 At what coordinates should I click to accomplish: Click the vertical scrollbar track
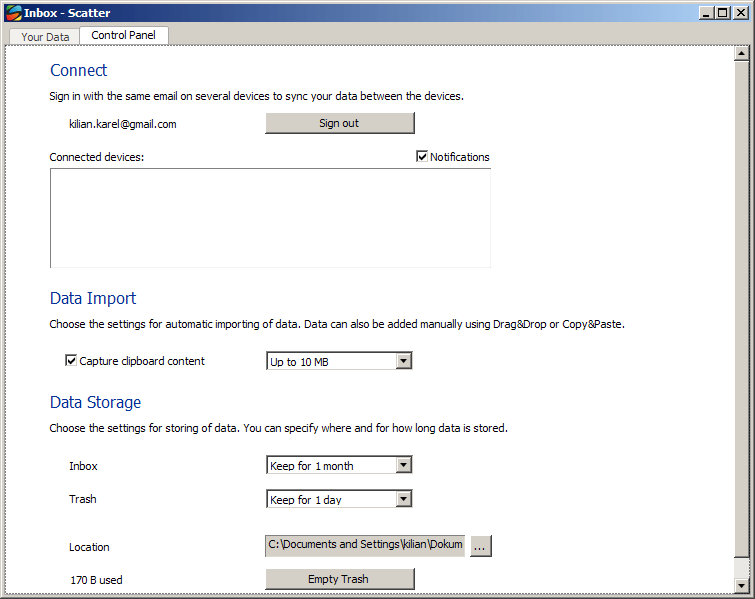742,308
